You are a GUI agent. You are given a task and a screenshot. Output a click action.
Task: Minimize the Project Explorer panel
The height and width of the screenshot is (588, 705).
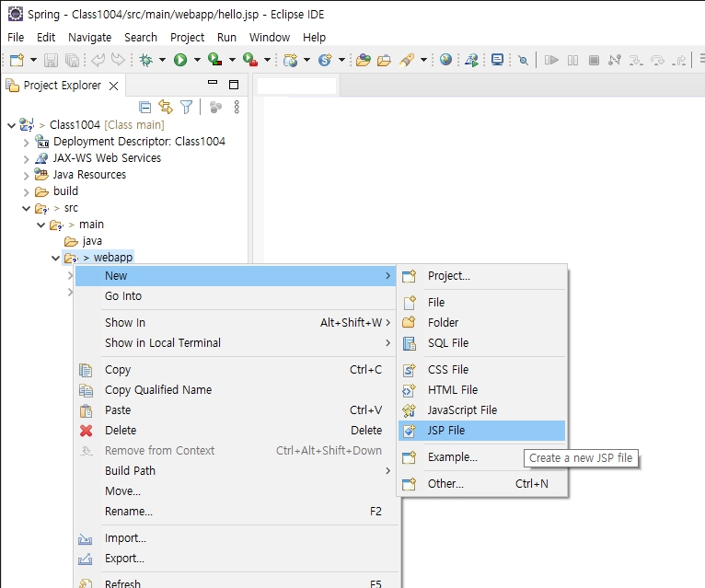point(213,83)
